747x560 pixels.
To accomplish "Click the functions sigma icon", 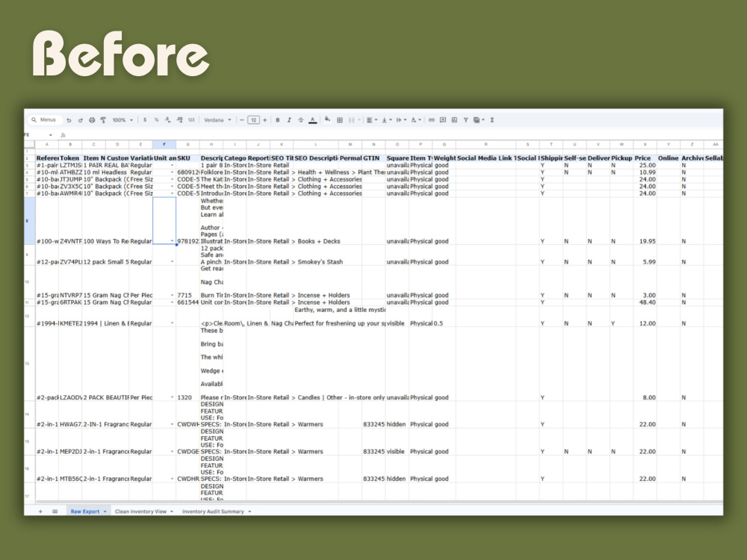I will pos(492,120).
